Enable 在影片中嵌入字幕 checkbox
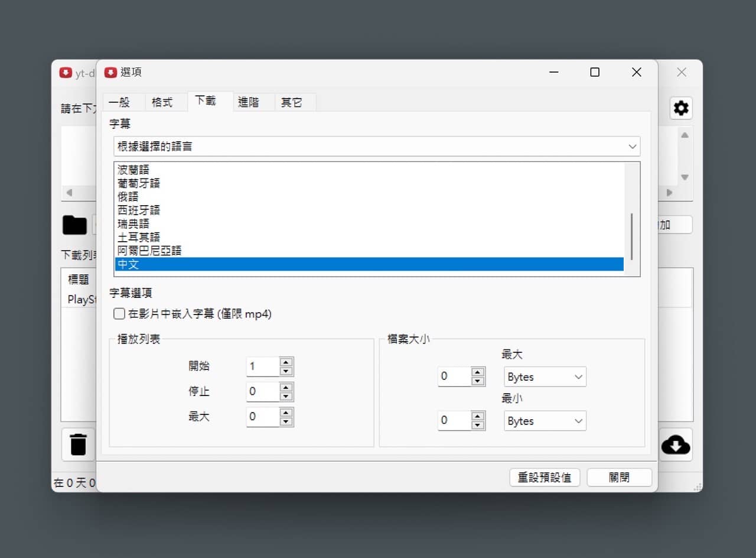The height and width of the screenshot is (558, 756). tap(119, 314)
